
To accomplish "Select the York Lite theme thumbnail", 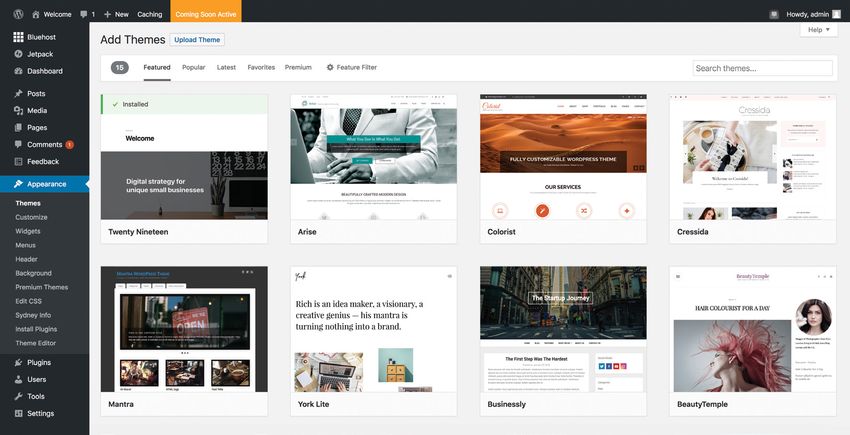I will tap(374, 329).
